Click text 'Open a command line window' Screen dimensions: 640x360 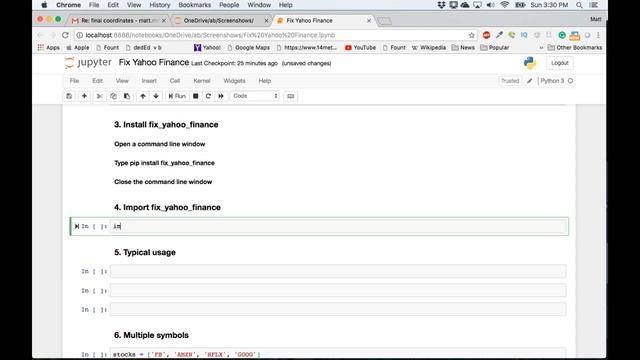(x=160, y=144)
